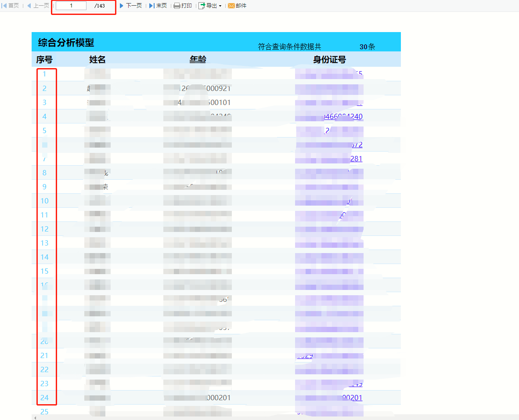Go to first page (首页) icon
Image resolution: width=519 pixels, height=420 pixels.
[4, 6]
